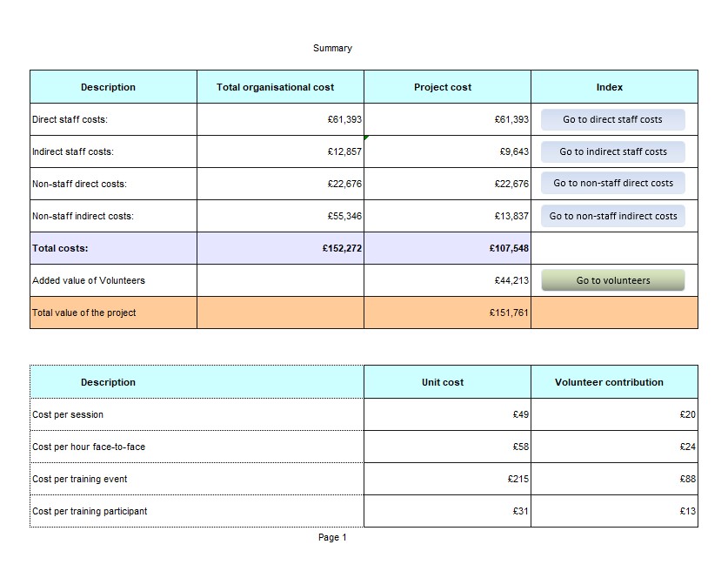Select the £13,837 project cost cell
Image resolution: width=728 pixels, height=578 pixels.
[448, 216]
